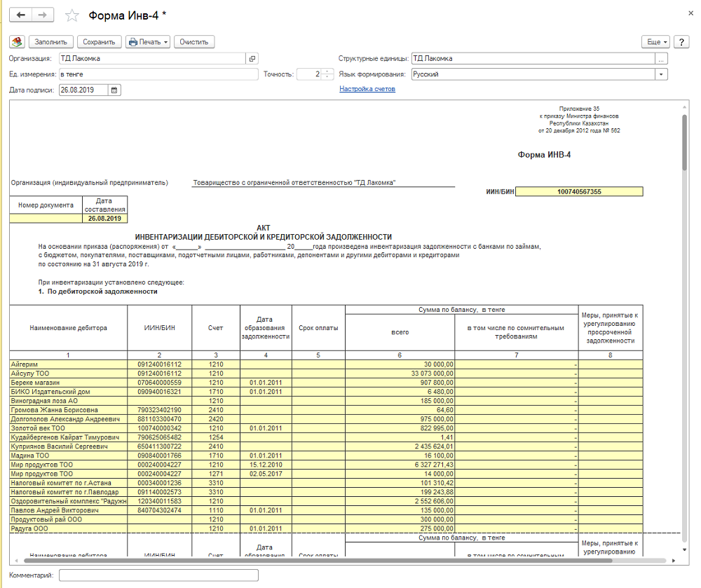The height and width of the screenshot is (588, 701).
Task: Click the Точность value field
Action: coord(309,74)
